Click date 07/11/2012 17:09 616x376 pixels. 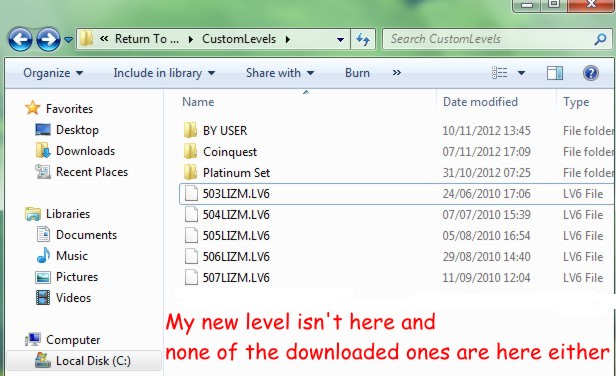tap(486, 152)
